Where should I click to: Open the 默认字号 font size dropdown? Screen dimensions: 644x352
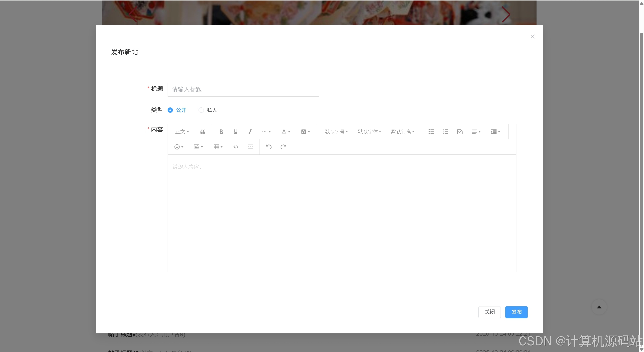pyautogui.click(x=336, y=132)
